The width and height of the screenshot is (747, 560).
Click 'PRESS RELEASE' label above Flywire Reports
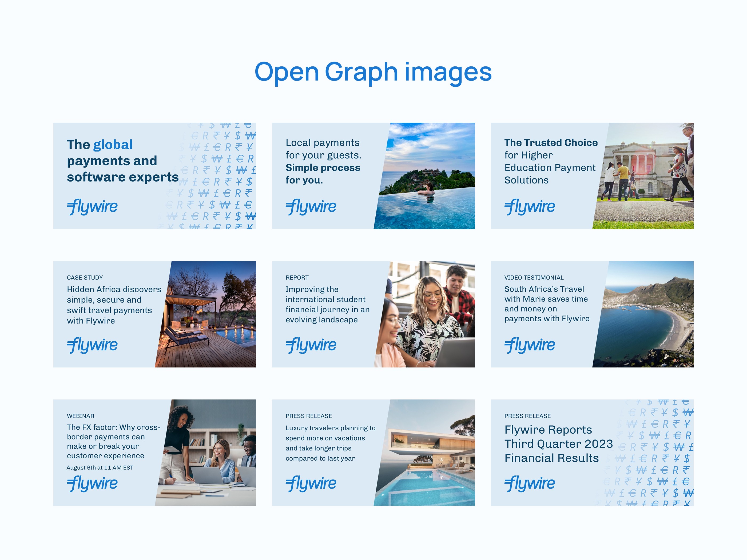pyautogui.click(x=527, y=416)
